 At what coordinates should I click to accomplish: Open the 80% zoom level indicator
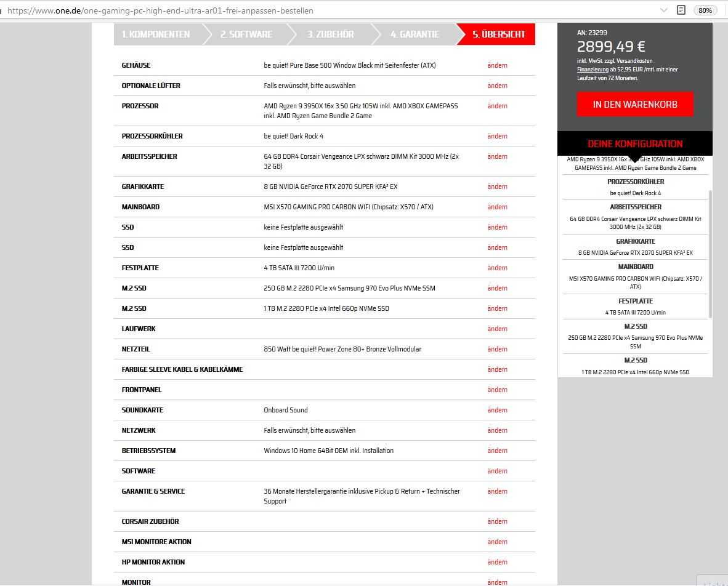pos(705,10)
